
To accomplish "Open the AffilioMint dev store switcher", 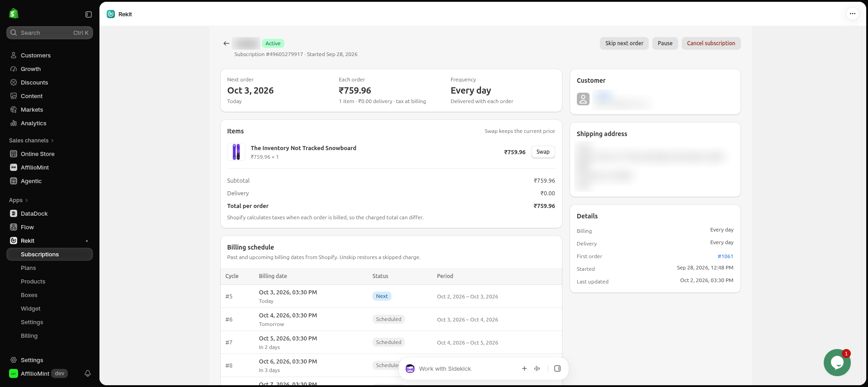I will (38, 373).
